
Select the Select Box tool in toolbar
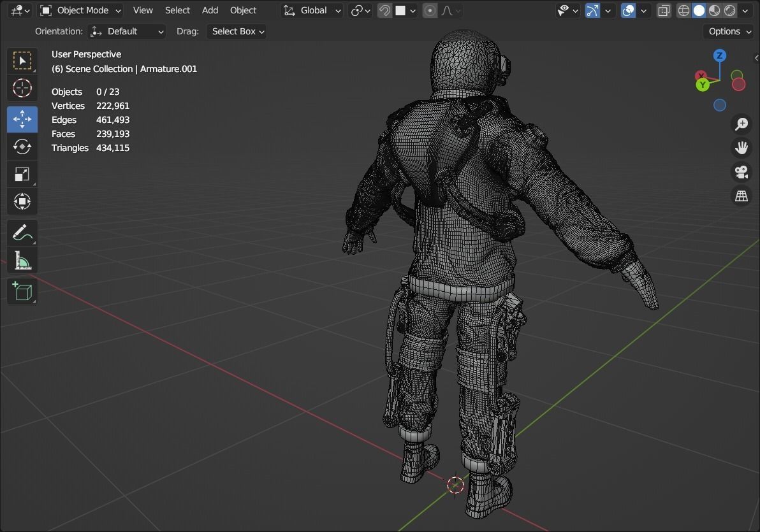pos(22,61)
